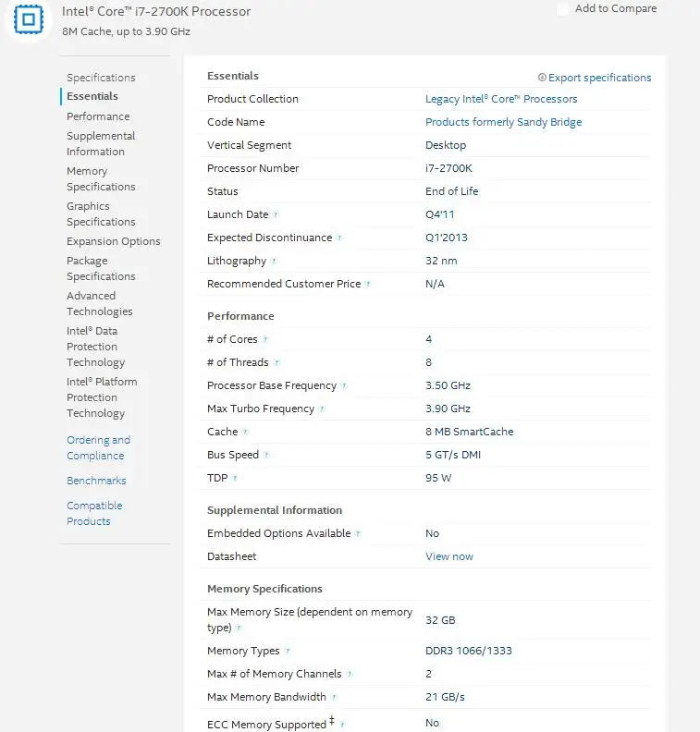Go to Intel Platform Protection Technology
700x732 pixels.
[x=102, y=397]
